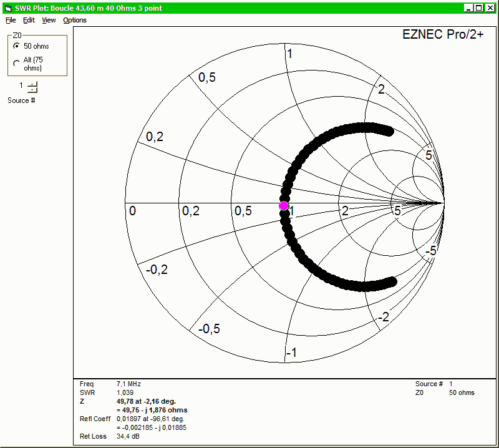Click the Ret Loss label
The image size is (499, 448).
pyautogui.click(x=93, y=436)
